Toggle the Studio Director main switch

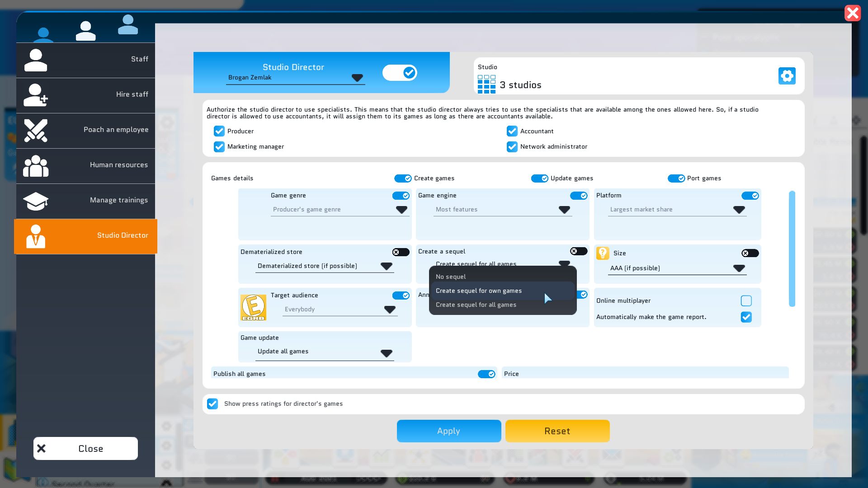point(400,73)
